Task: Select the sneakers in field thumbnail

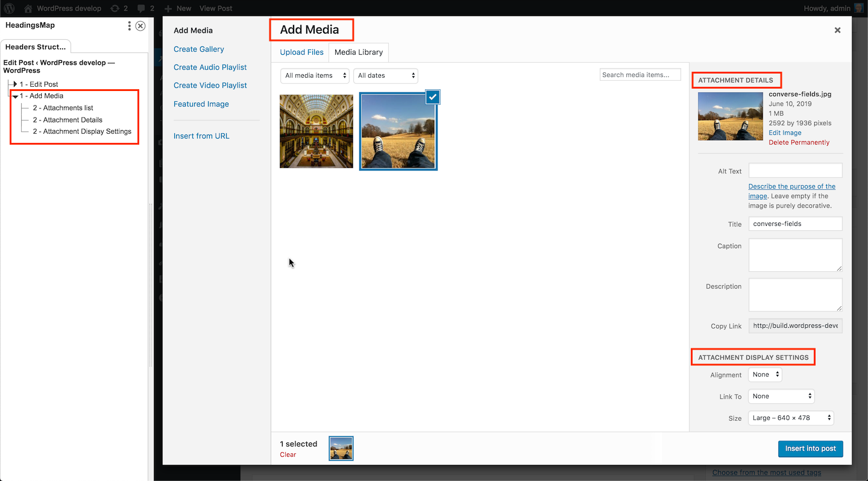Action: point(398,131)
